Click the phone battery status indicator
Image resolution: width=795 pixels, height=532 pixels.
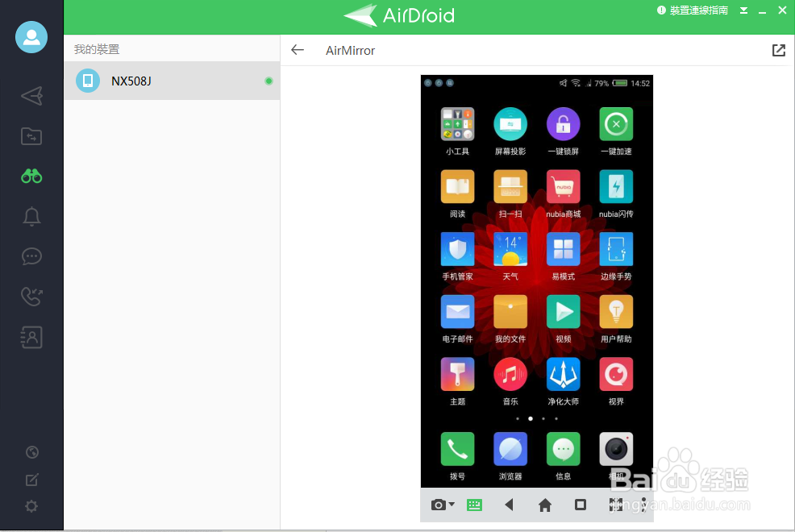[619, 83]
